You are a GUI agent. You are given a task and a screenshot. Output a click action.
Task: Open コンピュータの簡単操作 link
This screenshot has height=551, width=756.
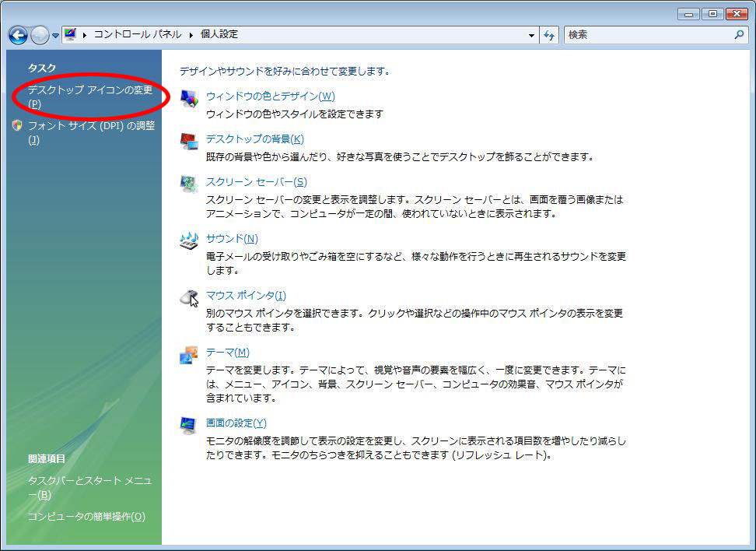pos(86,517)
